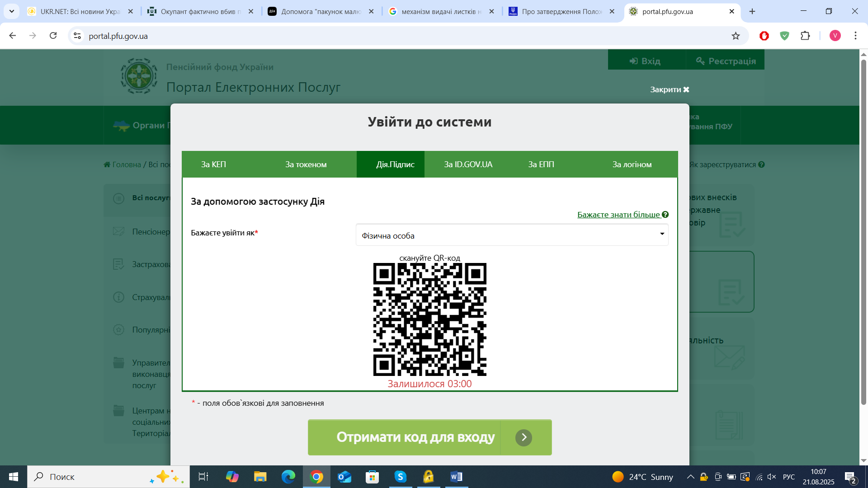The width and height of the screenshot is (868, 488).
Task: Go to Головна breadcrumb link
Action: (x=122, y=164)
